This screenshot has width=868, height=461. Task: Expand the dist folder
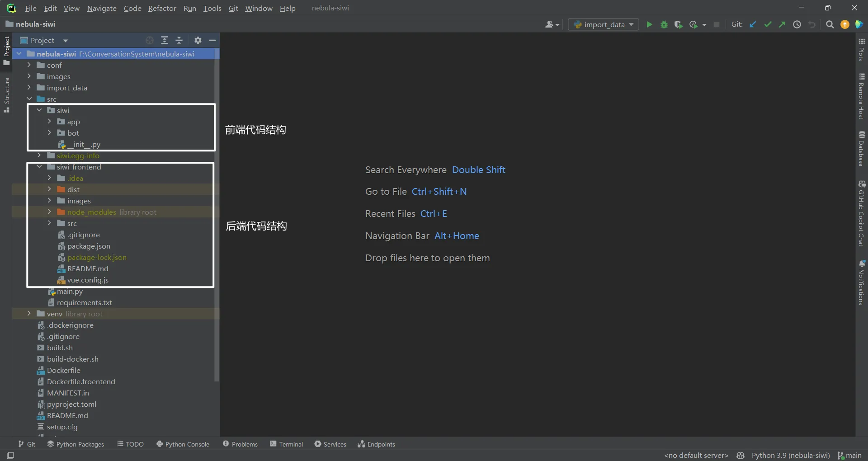coord(49,189)
